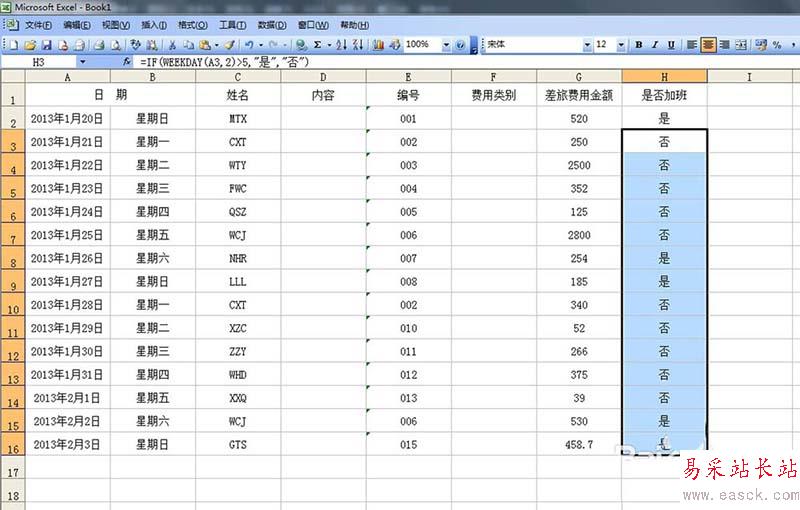Open the undo history dropdown arrow
The width and height of the screenshot is (800, 510).
(x=261, y=45)
